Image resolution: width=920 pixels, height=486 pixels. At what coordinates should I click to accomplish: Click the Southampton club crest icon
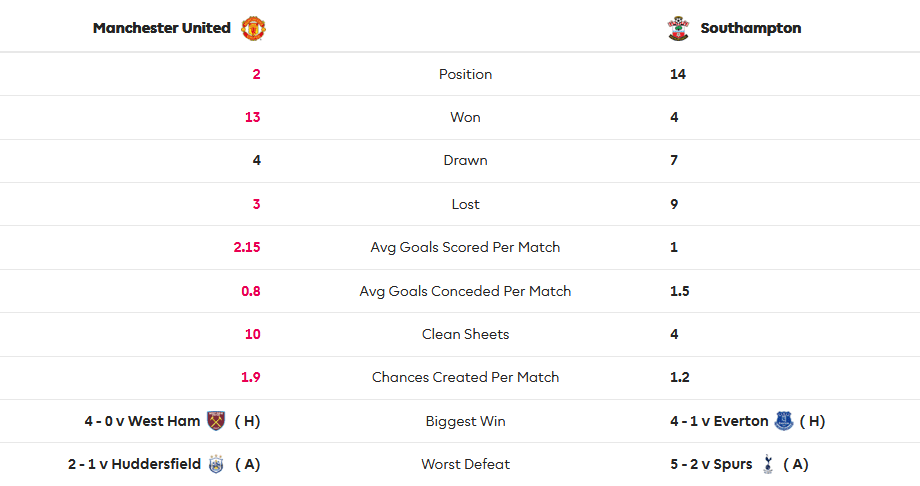[678, 28]
